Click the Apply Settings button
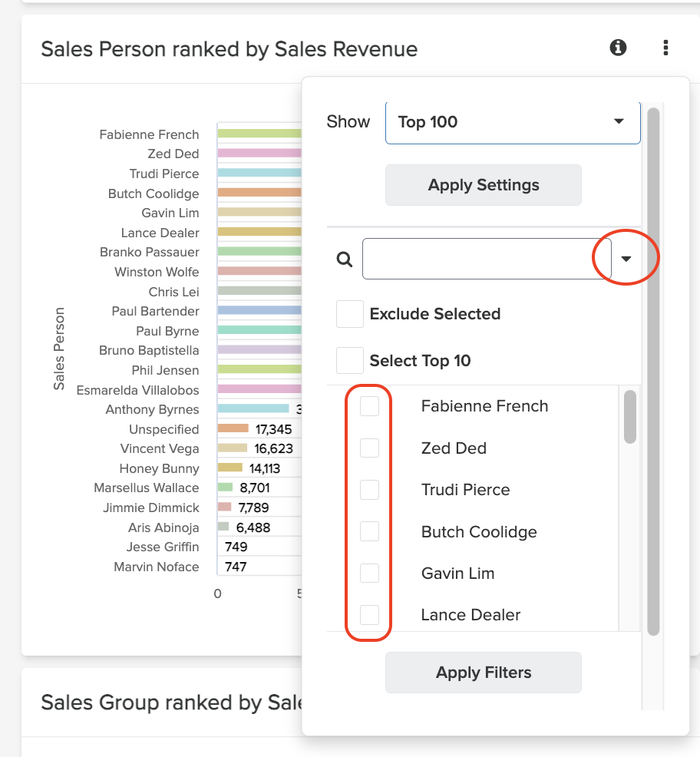Image resolution: width=700 pixels, height=757 pixels. pyautogui.click(x=483, y=184)
